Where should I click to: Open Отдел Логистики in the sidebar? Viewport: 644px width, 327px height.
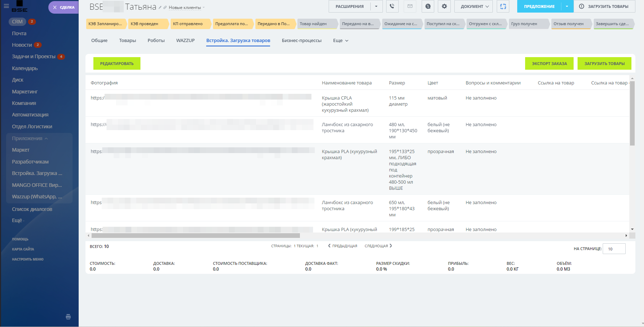coord(32,126)
